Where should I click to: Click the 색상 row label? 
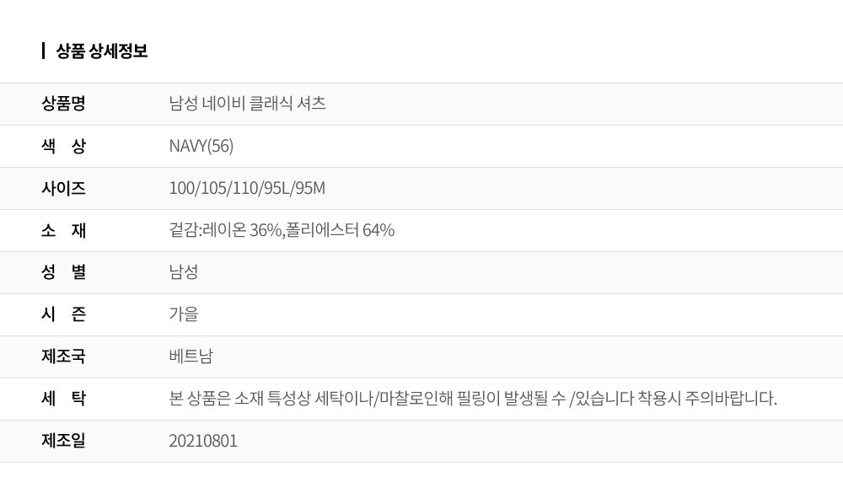point(64,146)
